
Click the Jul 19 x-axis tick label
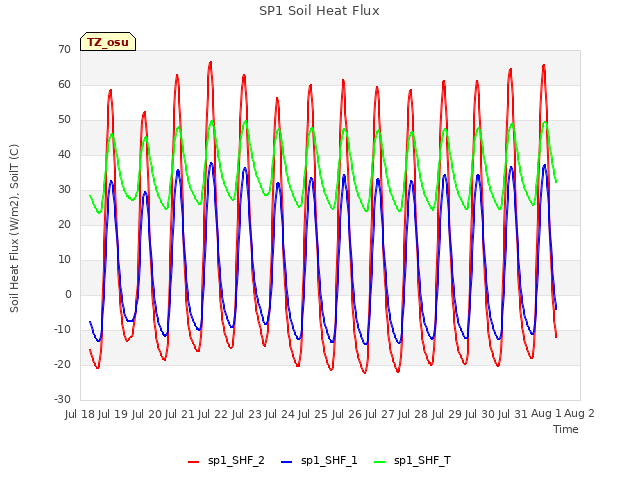(113, 414)
